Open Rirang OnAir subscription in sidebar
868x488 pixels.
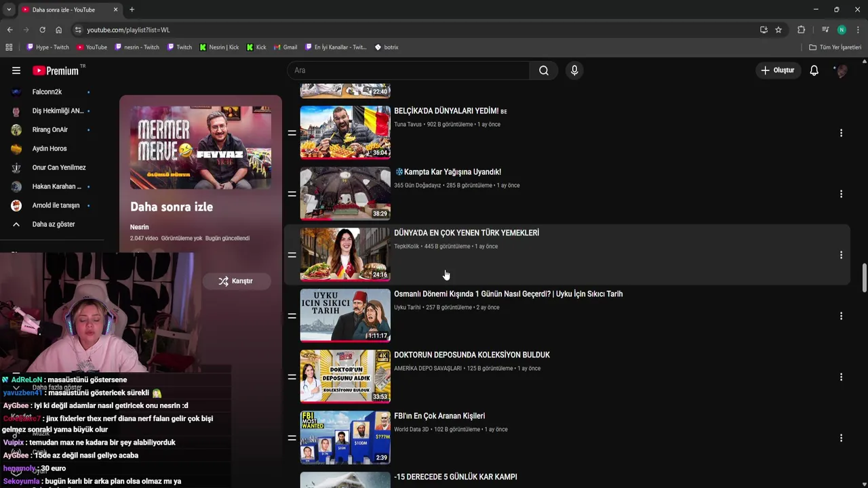click(51, 129)
